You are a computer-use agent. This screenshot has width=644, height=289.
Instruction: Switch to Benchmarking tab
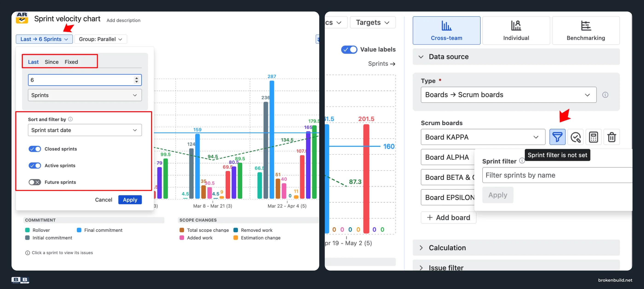tap(586, 31)
